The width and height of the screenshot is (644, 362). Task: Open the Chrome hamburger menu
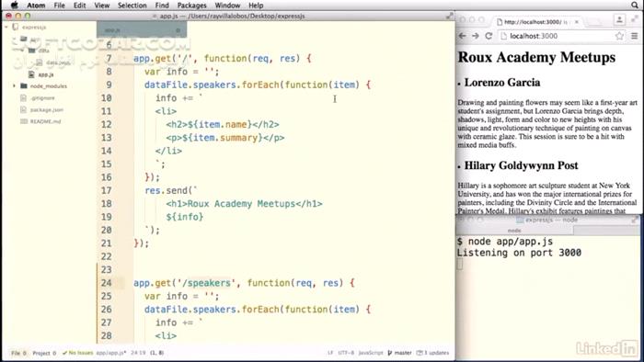pos(635,36)
